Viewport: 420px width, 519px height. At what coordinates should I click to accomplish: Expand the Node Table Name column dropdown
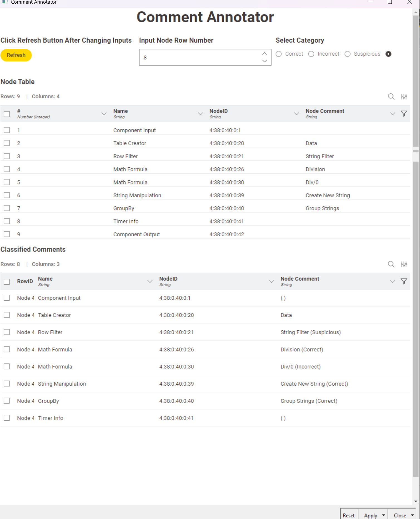[x=200, y=114]
